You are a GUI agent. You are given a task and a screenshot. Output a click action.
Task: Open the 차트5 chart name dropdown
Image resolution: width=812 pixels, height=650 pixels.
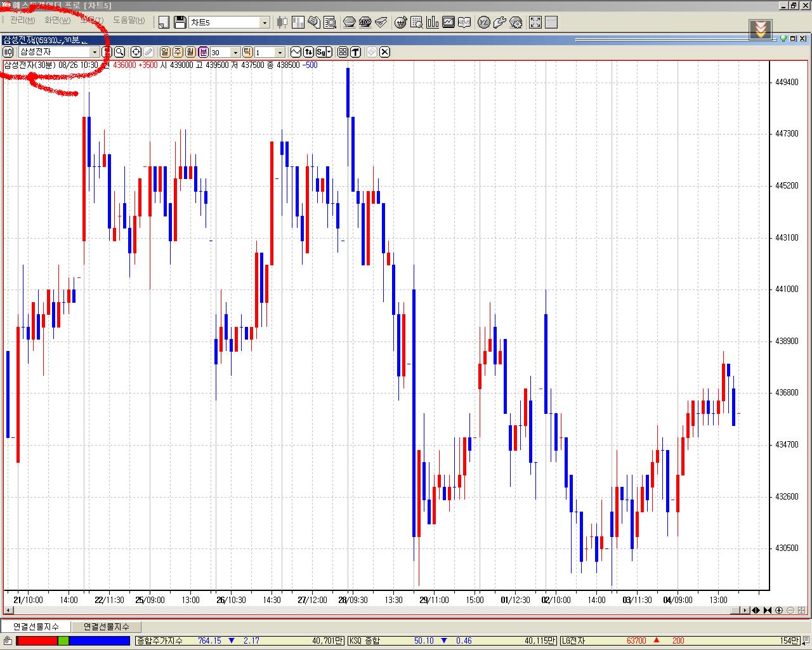pyautogui.click(x=265, y=23)
